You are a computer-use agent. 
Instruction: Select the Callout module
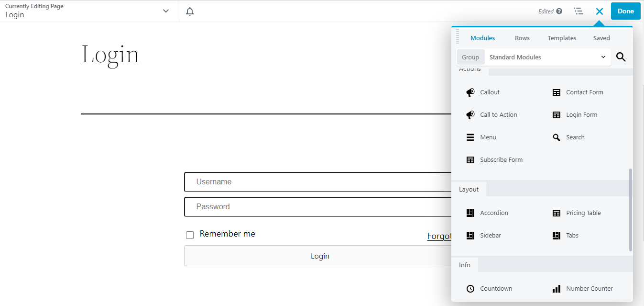[489, 92]
